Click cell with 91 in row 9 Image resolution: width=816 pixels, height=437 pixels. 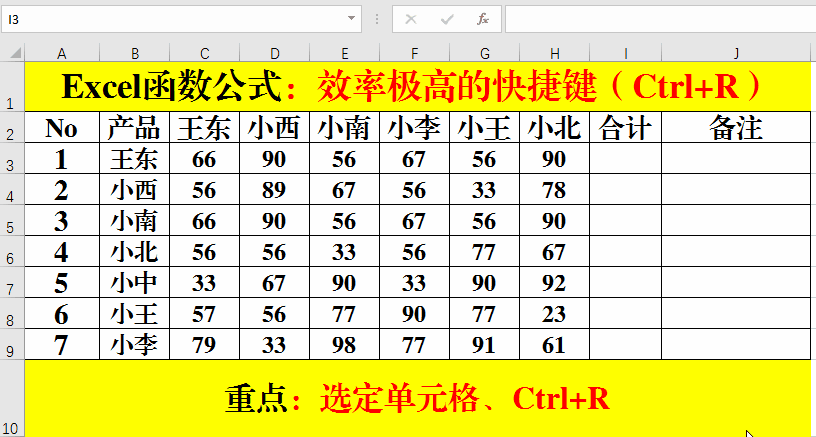click(484, 344)
